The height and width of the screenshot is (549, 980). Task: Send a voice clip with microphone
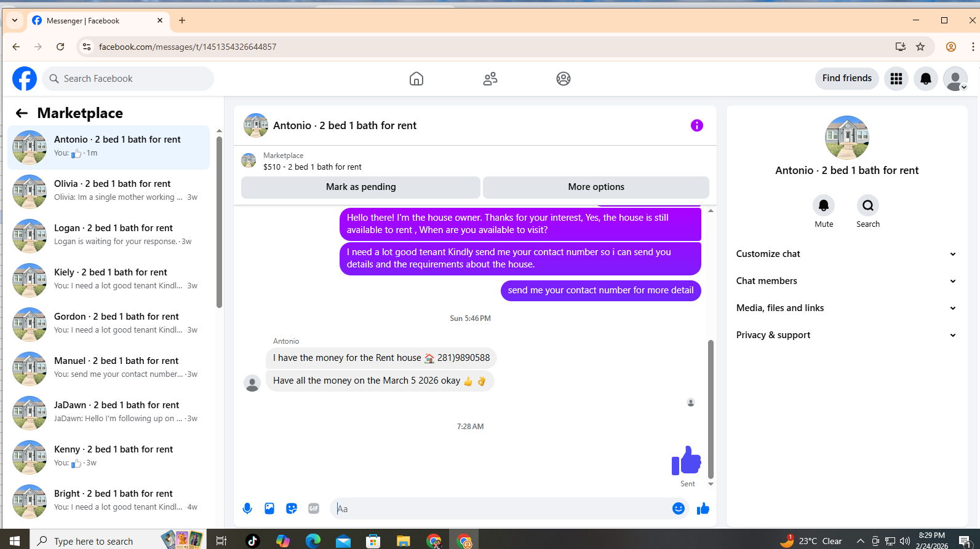tap(247, 508)
